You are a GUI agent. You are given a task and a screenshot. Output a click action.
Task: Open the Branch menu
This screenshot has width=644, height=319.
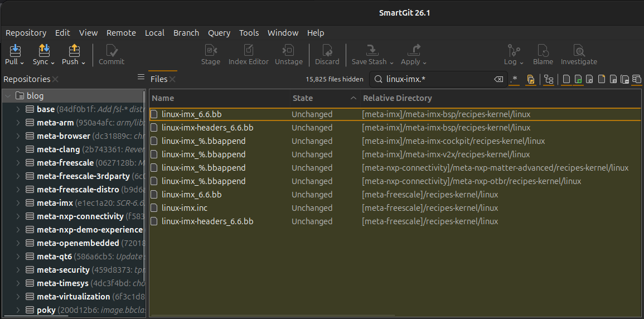pyautogui.click(x=186, y=33)
